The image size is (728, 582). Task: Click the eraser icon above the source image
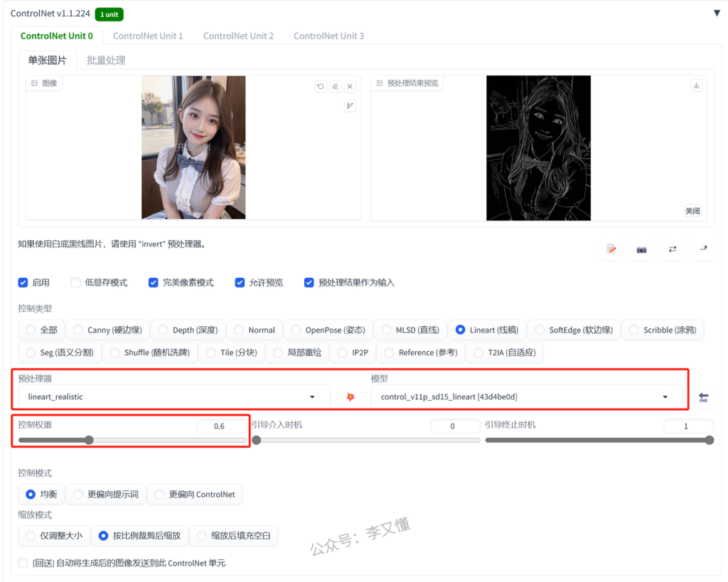[336, 87]
